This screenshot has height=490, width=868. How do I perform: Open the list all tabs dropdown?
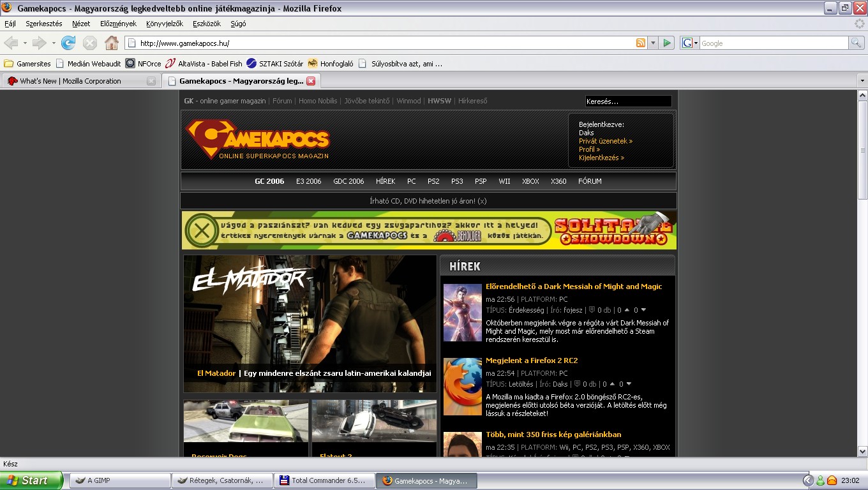click(862, 81)
